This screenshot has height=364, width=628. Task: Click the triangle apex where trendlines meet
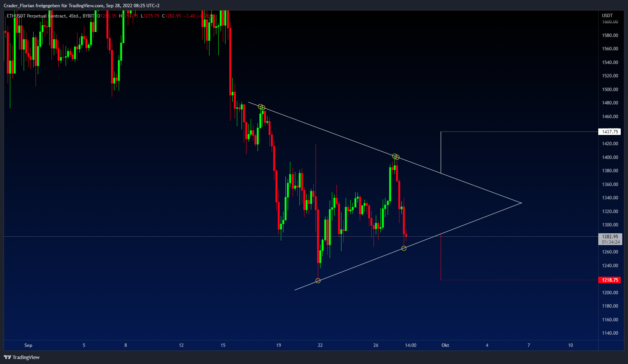point(521,203)
